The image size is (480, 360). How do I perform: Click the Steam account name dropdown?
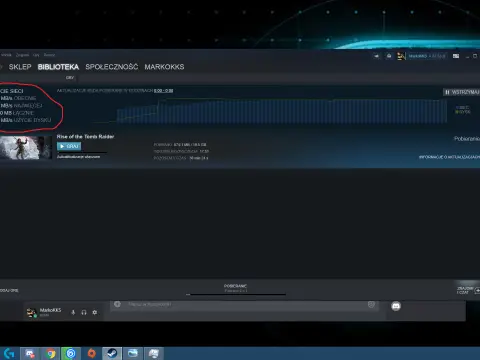click(427, 56)
